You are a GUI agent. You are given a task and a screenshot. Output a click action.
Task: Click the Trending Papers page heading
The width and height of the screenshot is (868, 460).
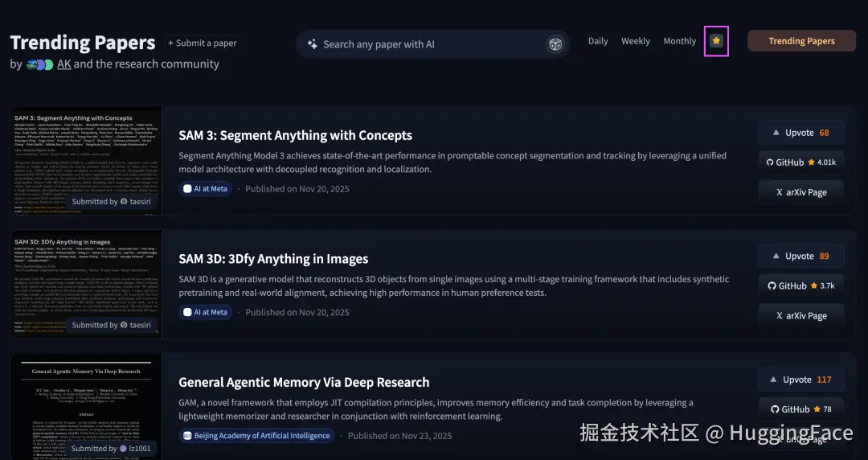click(83, 43)
